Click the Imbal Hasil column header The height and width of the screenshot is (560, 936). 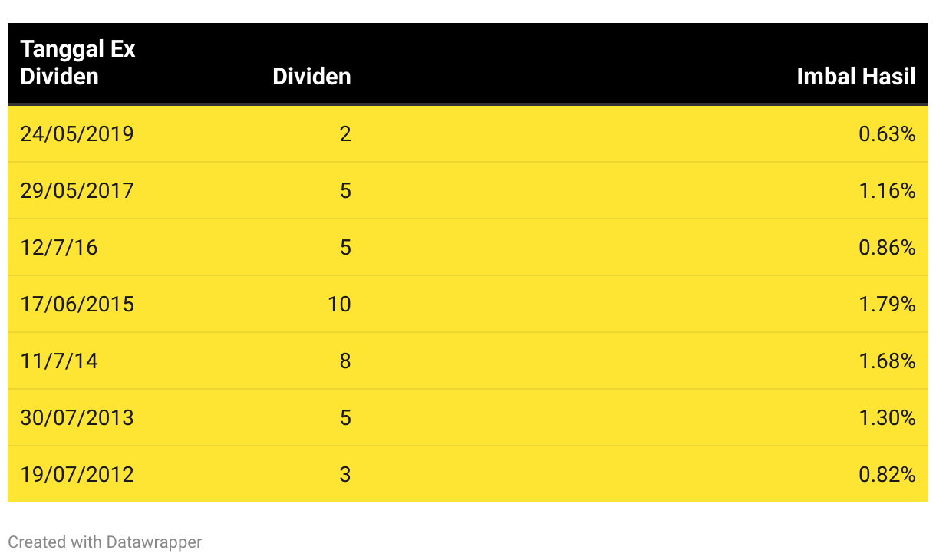pos(856,77)
